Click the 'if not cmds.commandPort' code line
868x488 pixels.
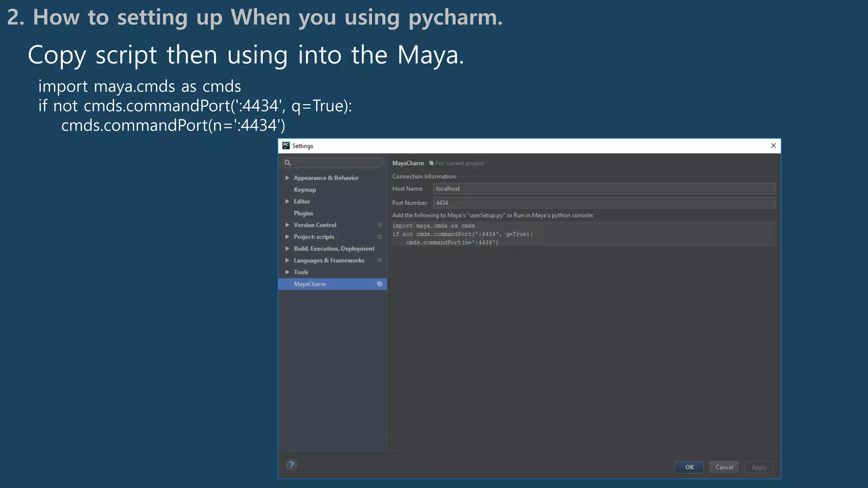tap(462, 234)
